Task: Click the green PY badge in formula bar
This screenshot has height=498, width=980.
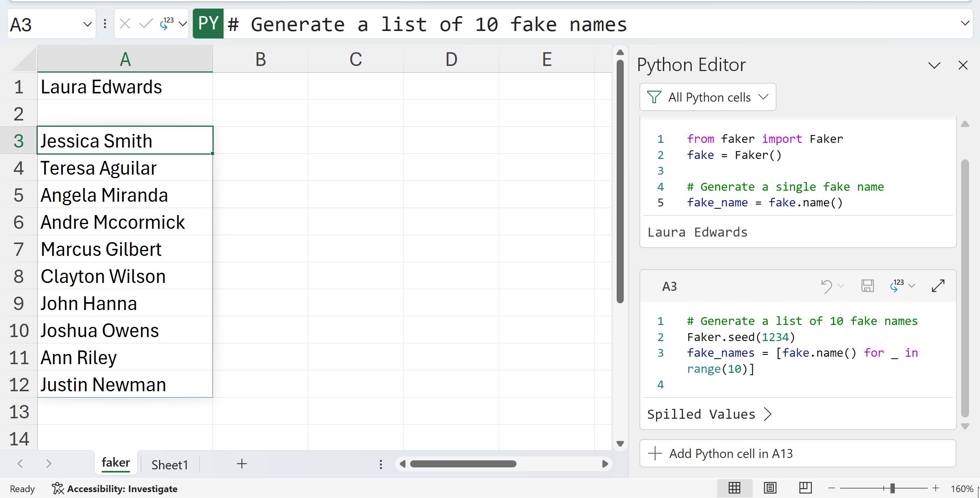Action: pyautogui.click(x=208, y=24)
